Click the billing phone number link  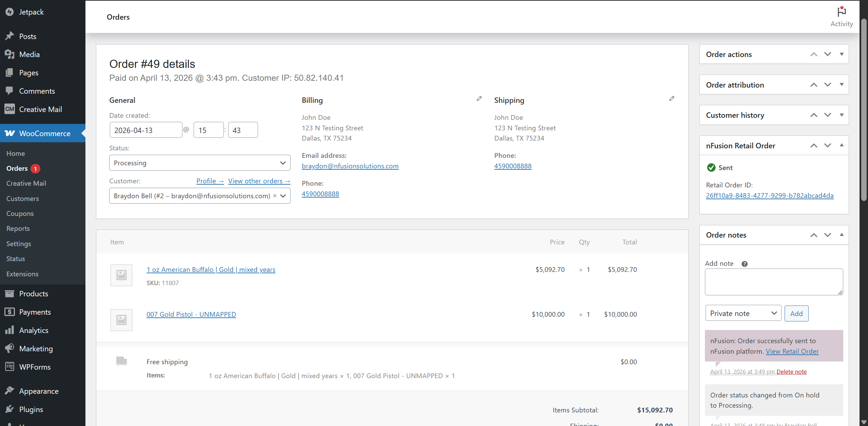(x=320, y=194)
